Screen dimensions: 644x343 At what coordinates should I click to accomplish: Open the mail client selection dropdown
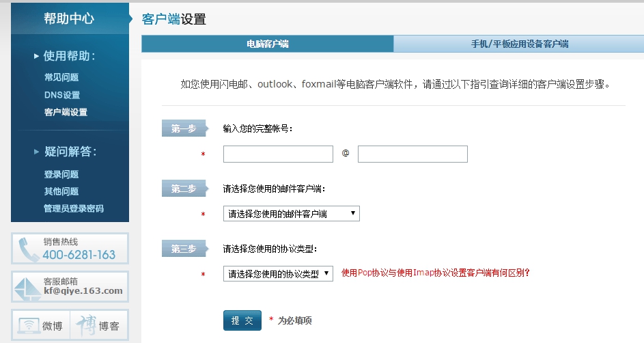[x=291, y=214]
